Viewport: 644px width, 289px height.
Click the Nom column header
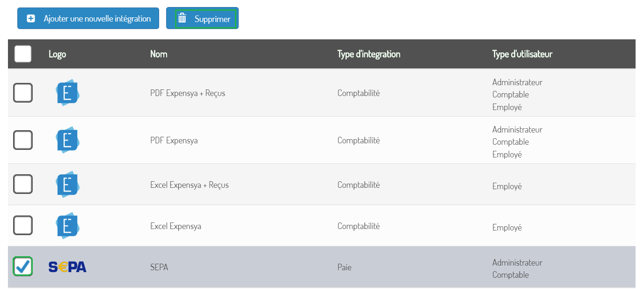(x=159, y=54)
